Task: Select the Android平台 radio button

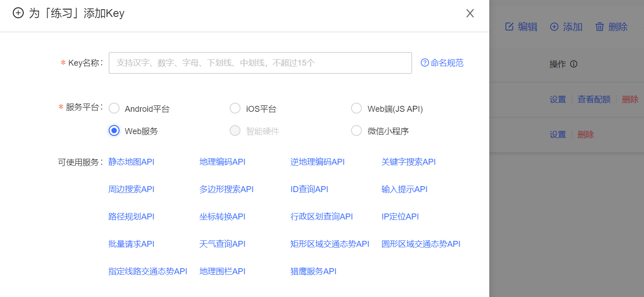Action: click(x=114, y=108)
